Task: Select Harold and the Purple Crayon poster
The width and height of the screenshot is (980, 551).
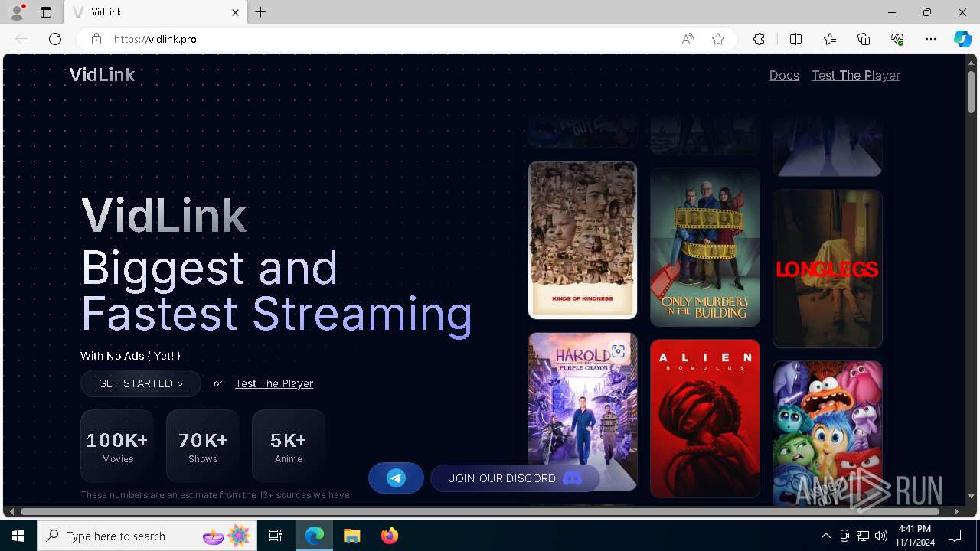Action: [583, 411]
